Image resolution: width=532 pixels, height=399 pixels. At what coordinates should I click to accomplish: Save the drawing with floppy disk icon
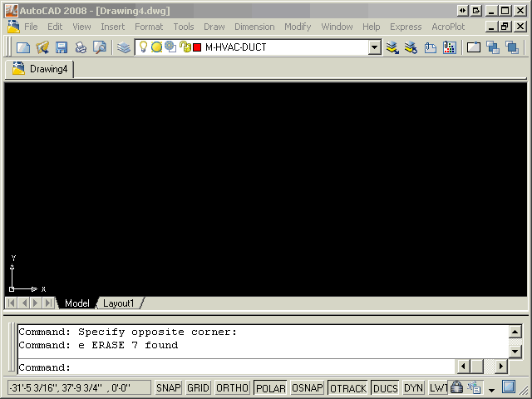(62, 47)
